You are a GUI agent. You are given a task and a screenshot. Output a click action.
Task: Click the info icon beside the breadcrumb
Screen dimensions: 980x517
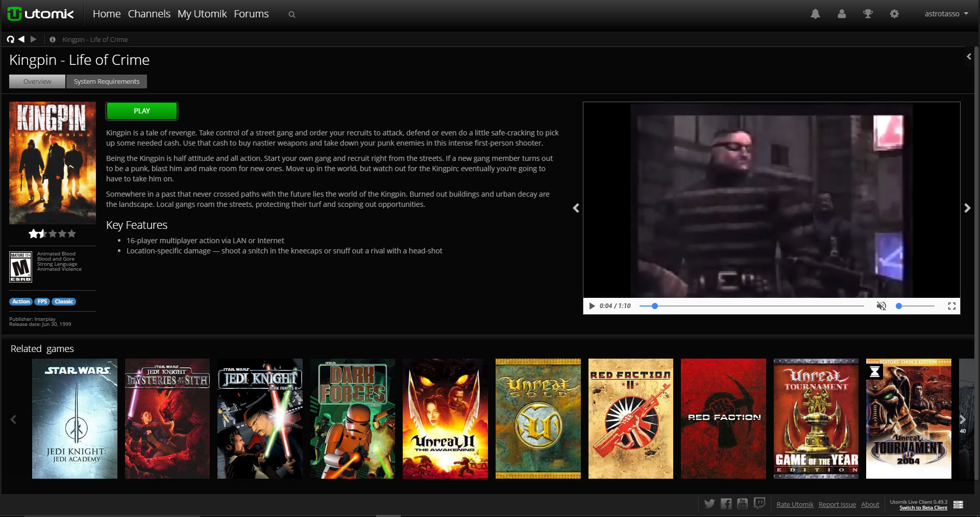(53, 39)
